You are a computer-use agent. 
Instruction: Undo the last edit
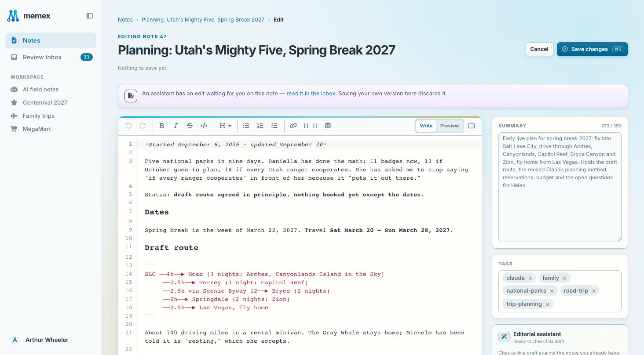[x=128, y=126]
